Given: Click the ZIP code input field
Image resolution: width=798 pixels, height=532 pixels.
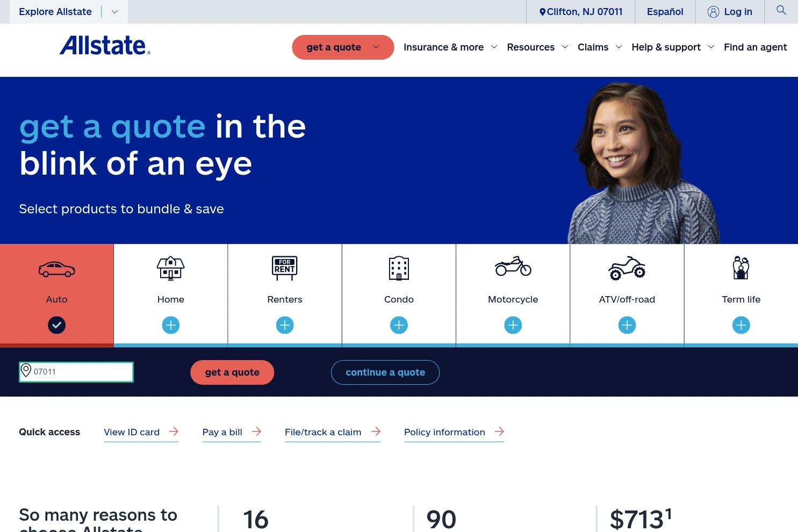Looking at the screenshot, I should coord(76,372).
